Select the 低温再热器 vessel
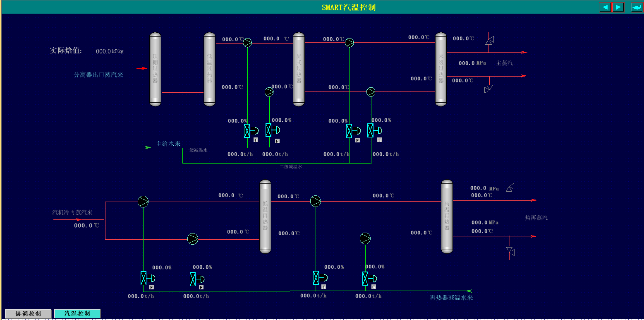The height and width of the screenshot is (320, 644). 265,216
